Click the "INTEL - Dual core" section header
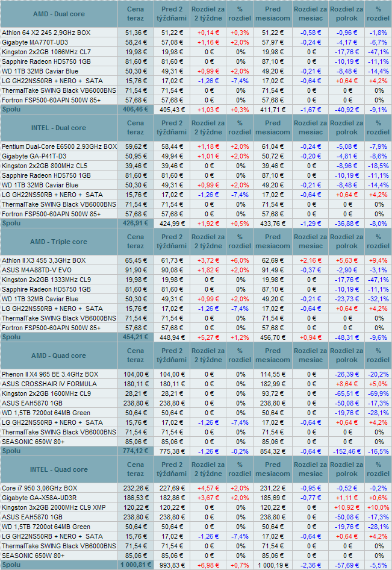The image size is (392, 570). [x=59, y=128]
